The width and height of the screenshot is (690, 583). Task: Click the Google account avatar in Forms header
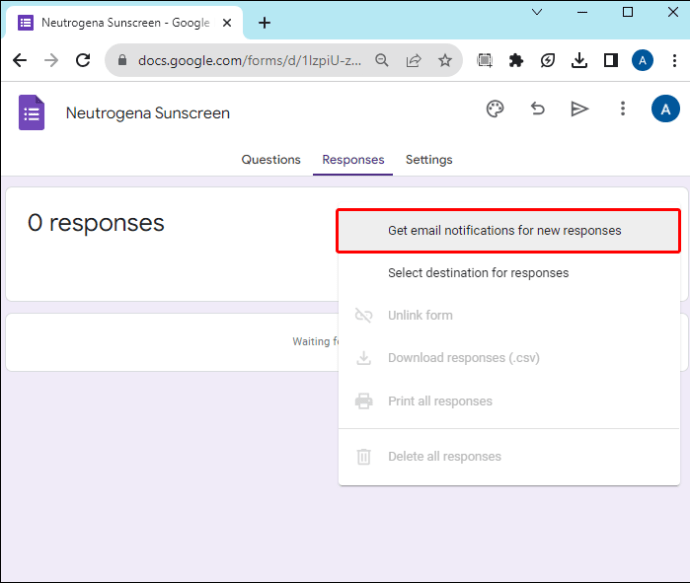coord(665,108)
